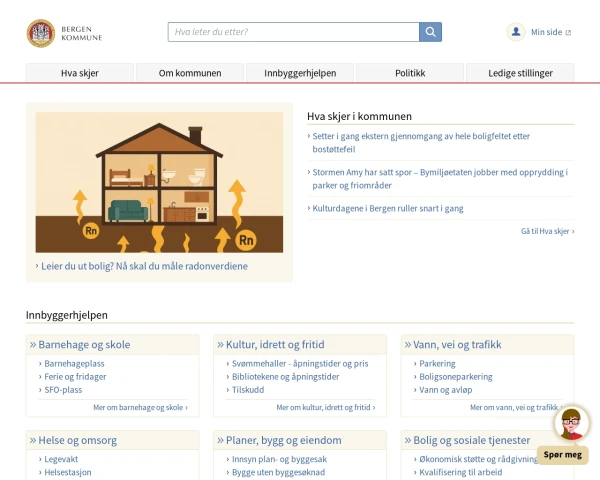The height and width of the screenshot is (480, 600).
Task: Open the Legevakt link
Action: 61,459
